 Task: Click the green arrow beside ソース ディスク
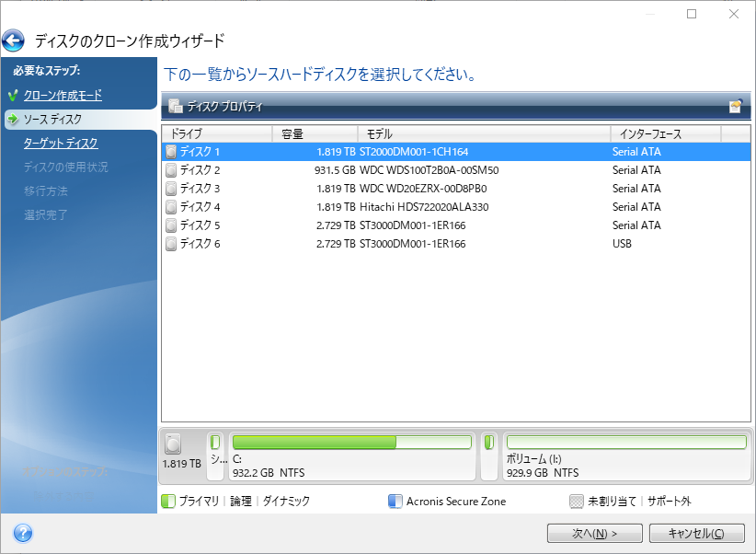click(x=13, y=119)
